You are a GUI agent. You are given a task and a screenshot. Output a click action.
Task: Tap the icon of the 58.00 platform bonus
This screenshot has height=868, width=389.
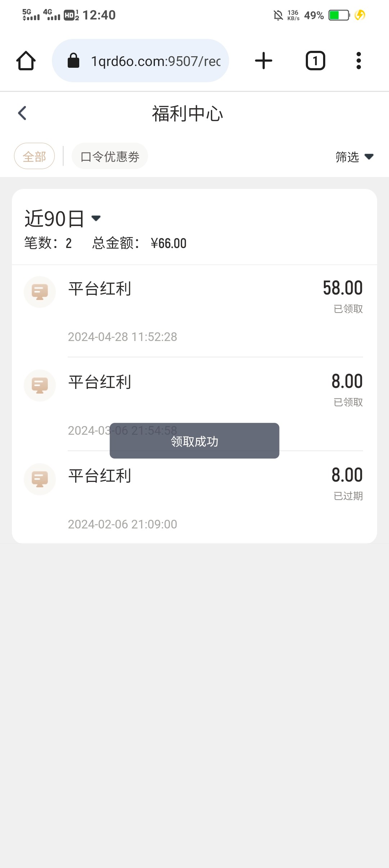tap(40, 292)
